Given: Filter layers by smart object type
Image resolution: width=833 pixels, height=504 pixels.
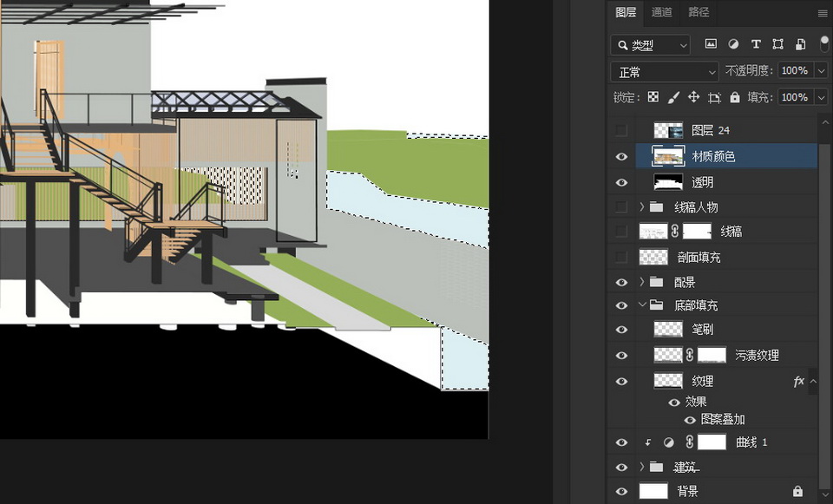Looking at the screenshot, I should pyautogui.click(x=800, y=44).
